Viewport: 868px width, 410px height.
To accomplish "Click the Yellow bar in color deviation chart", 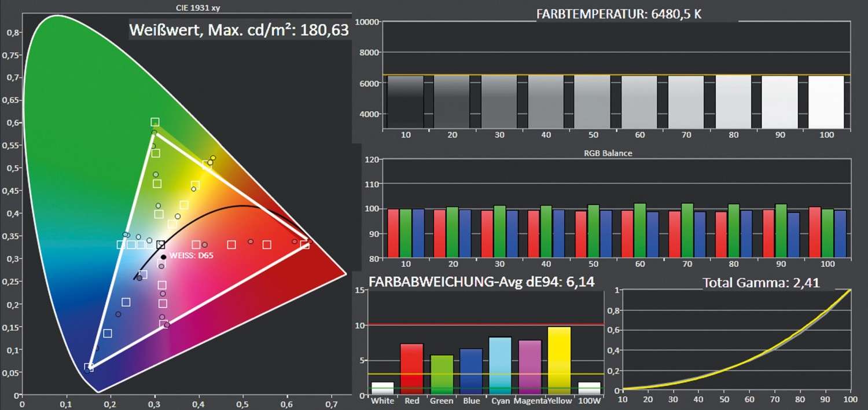I will [x=560, y=361].
